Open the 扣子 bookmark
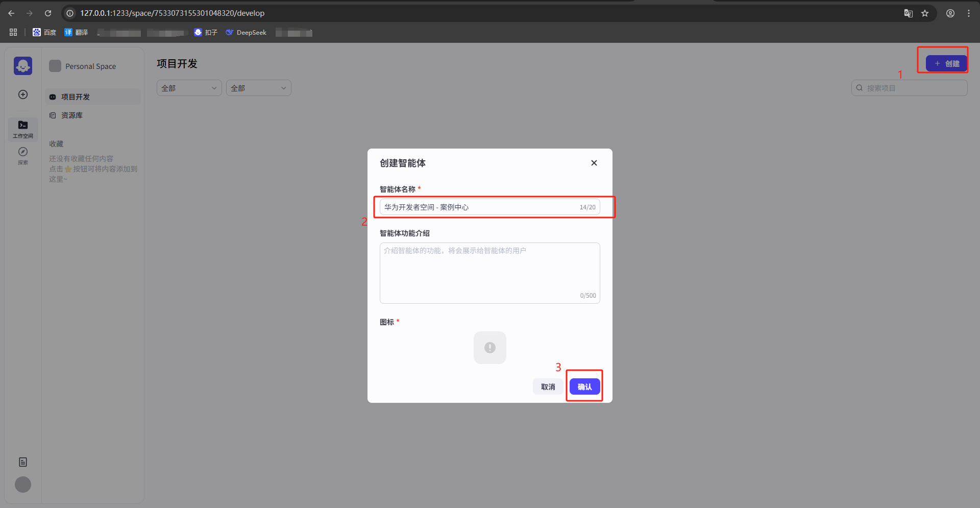The width and height of the screenshot is (980, 508). [x=206, y=32]
